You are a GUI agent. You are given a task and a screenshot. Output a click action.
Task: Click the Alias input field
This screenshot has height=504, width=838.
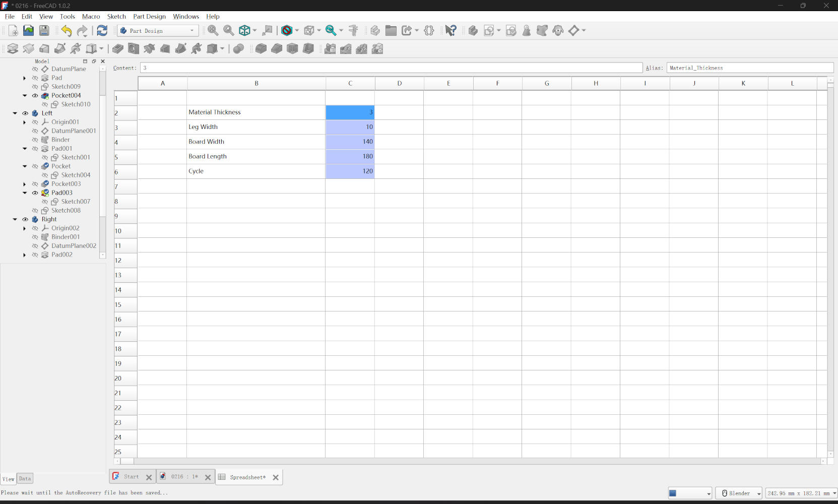pyautogui.click(x=750, y=68)
